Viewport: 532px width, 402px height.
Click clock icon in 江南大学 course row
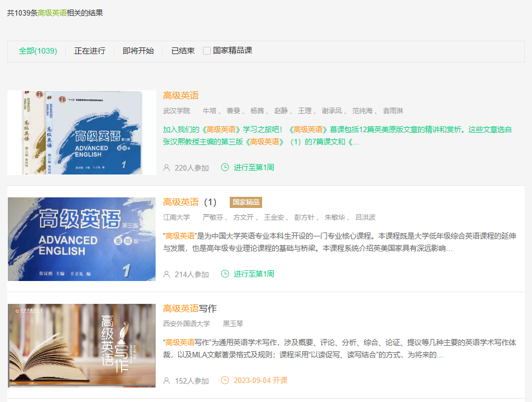pyautogui.click(x=225, y=274)
